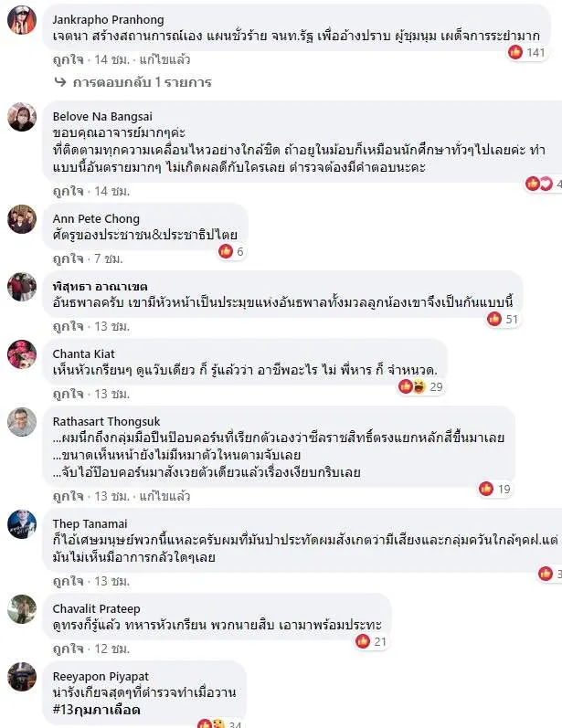562x728 pixels.
Task: Open Rathasart Thongsuk's profile picture
Action: click(22, 422)
